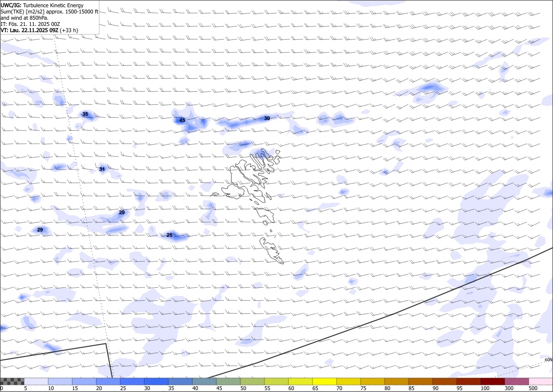Select the 'Sum(TKE) [m2/s2] approx. 1500-15000 ft' line
Viewport: 553px width, 392px height.
click(x=50, y=12)
